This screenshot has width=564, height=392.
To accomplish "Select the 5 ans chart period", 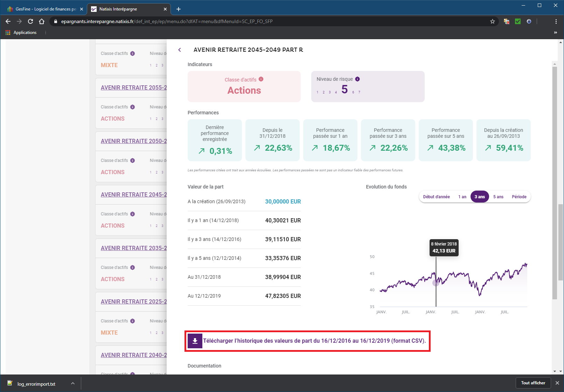I will click(498, 197).
